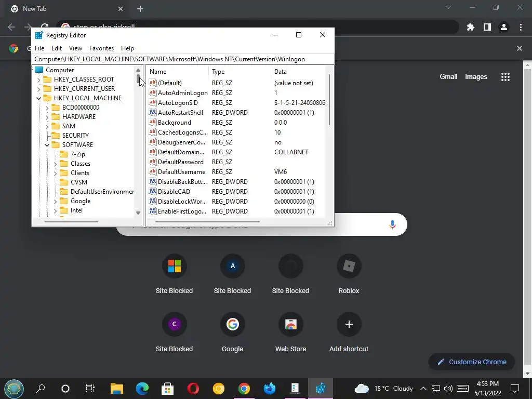Launch Microsoft Edge from the taskbar
The width and height of the screenshot is (532, 399).
point(142,389)
